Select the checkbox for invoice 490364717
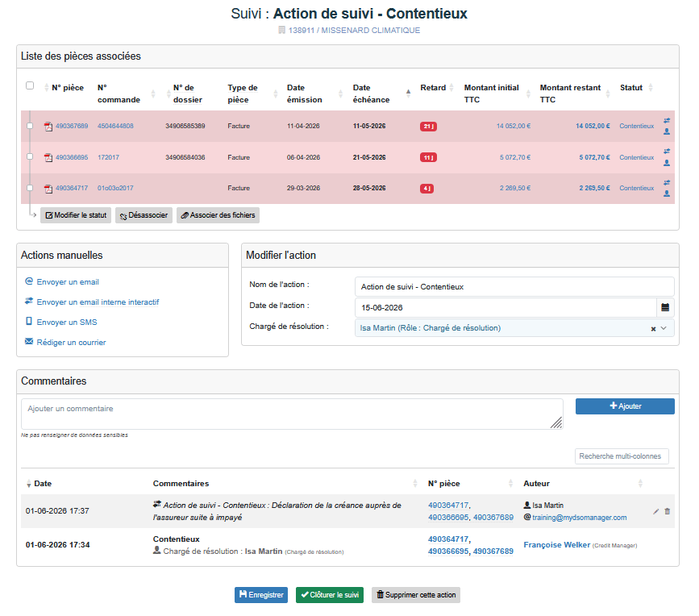Viewport: 699px width, 616px height. (x=30, y=188)
